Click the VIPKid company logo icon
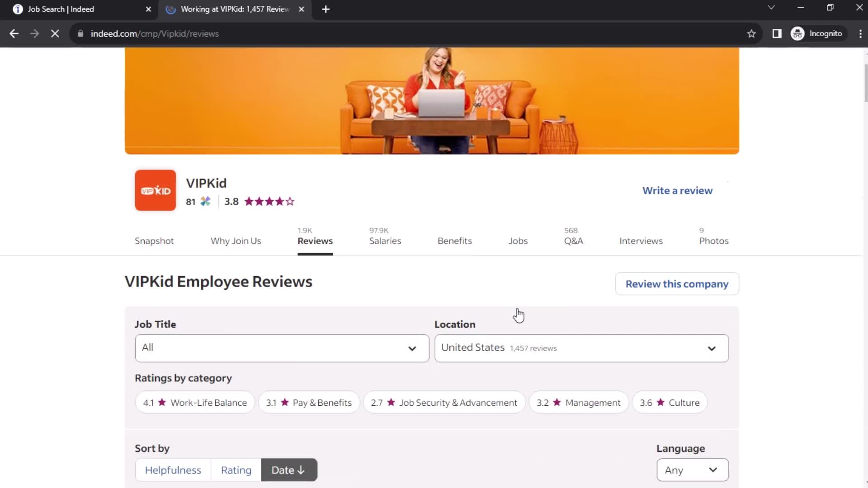Screen dimensions: 868x488 point(156,190)
